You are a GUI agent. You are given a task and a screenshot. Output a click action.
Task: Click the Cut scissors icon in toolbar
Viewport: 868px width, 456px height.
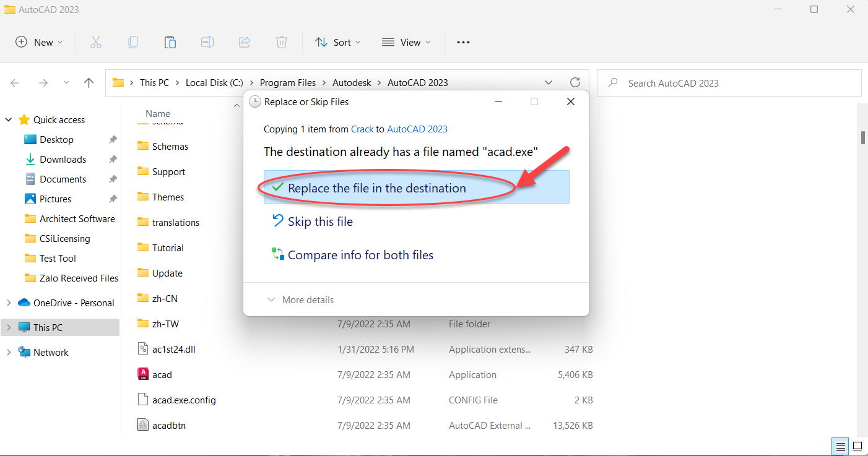click(95, 42)
